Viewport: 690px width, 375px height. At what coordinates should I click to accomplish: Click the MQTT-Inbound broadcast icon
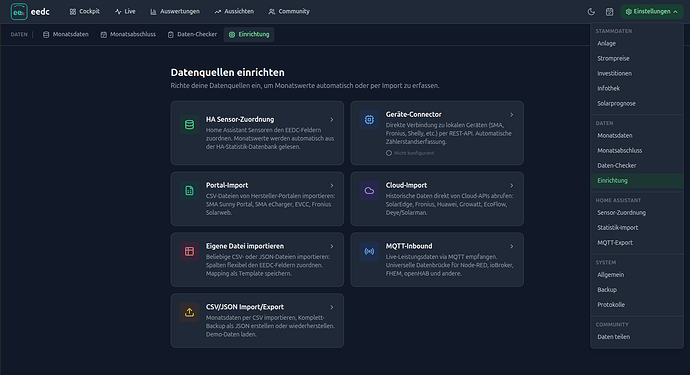click(x=369, y=251)
